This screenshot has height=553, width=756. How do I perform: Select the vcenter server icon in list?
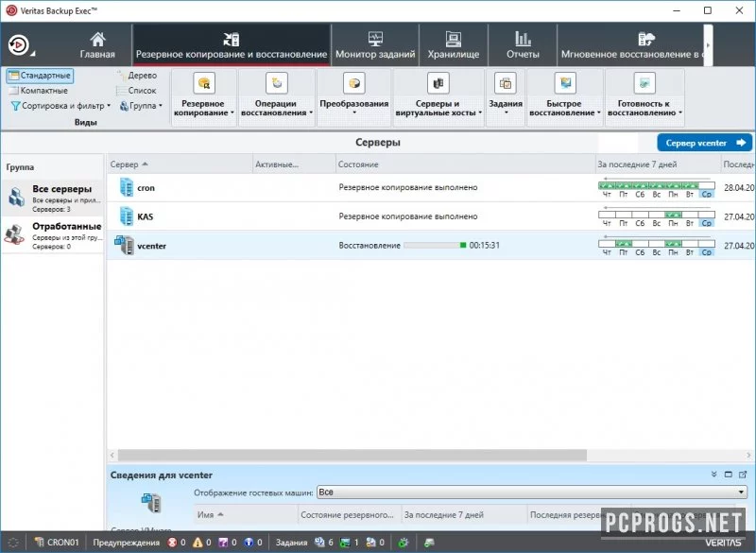click(x=125, y=245)
